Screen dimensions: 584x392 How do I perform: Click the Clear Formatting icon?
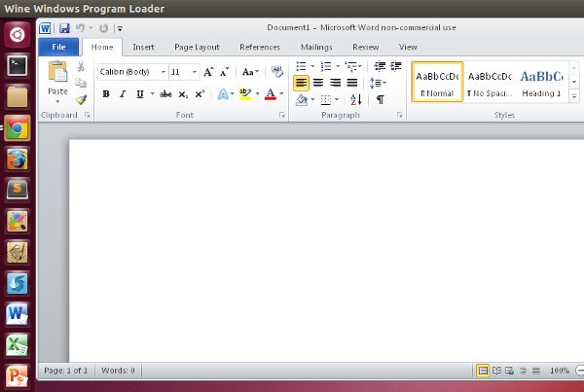coord(277,71)
